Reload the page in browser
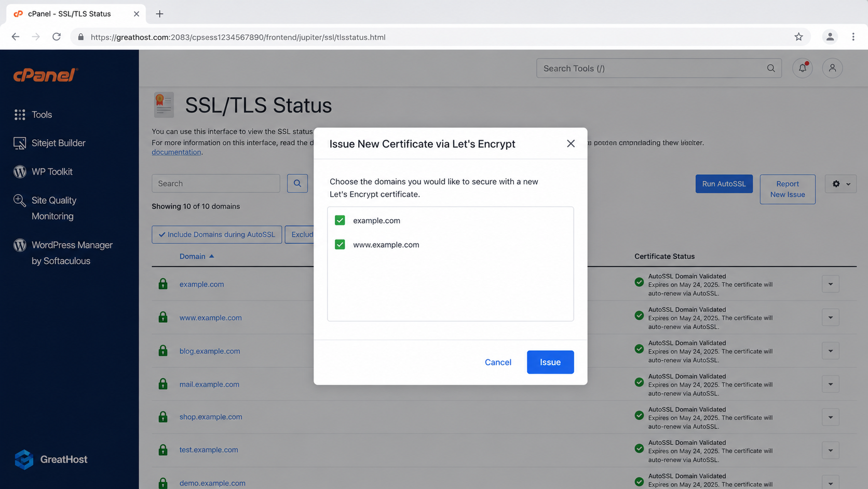Viewport: 868px width, 489px height. [x=57, y=37]
